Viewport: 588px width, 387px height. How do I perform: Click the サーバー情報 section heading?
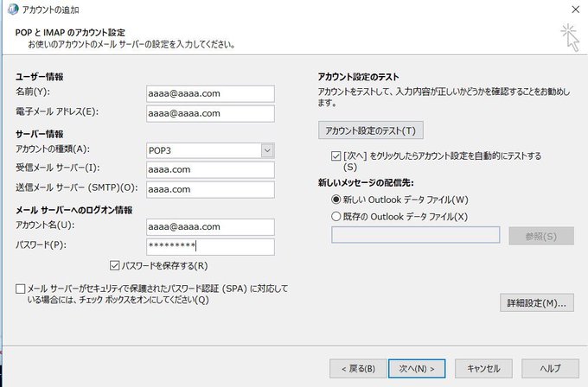40,134
